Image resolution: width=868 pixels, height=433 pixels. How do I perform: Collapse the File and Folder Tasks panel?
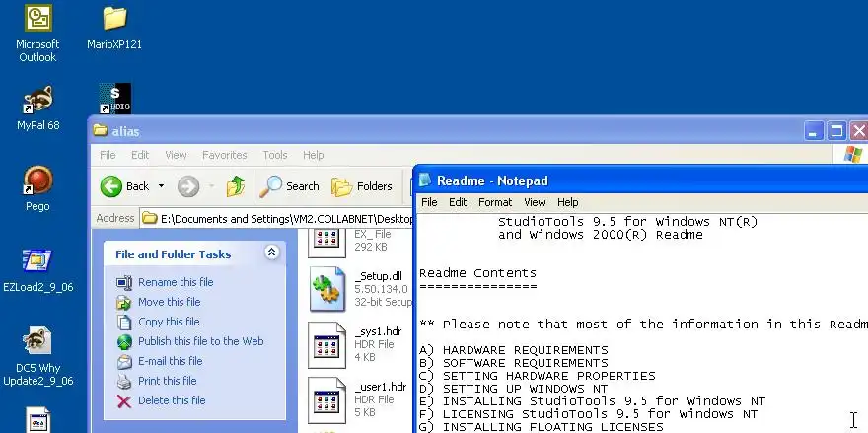272,253
